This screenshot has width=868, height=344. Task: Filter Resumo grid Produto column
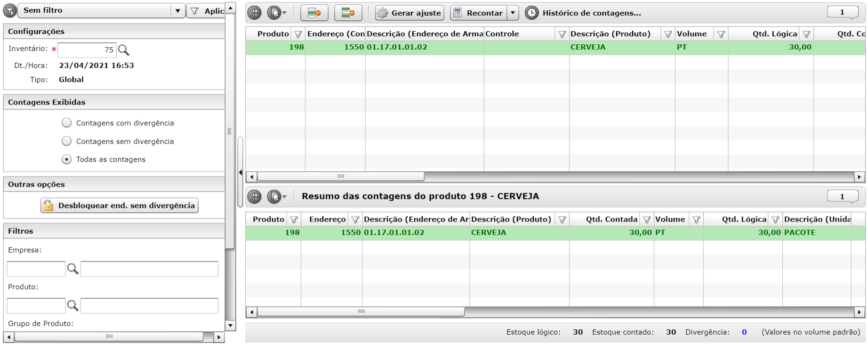click(x=294, y=220)
